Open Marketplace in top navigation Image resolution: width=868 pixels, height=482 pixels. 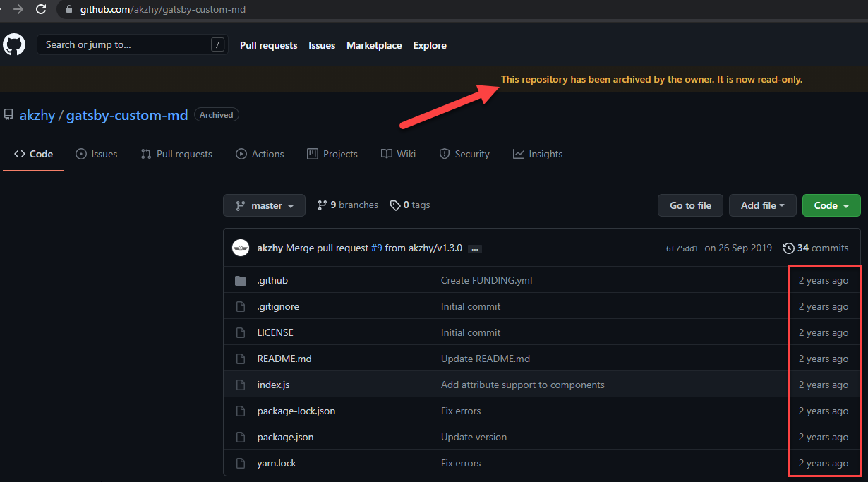(374, 45)
